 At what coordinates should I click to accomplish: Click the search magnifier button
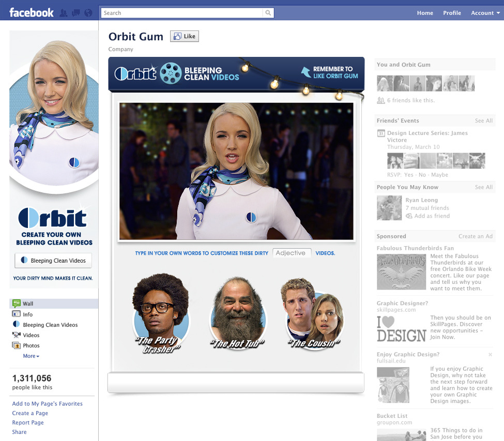click(268, 13)
